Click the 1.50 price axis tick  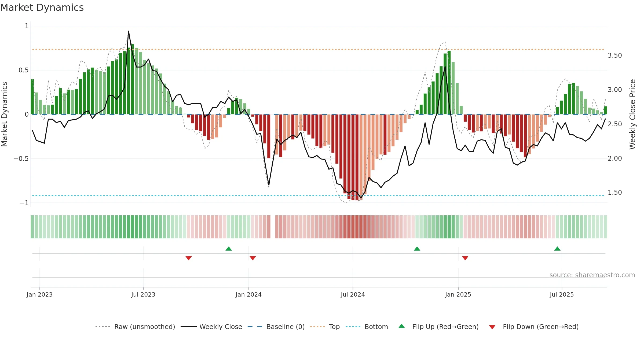(615, 193)
